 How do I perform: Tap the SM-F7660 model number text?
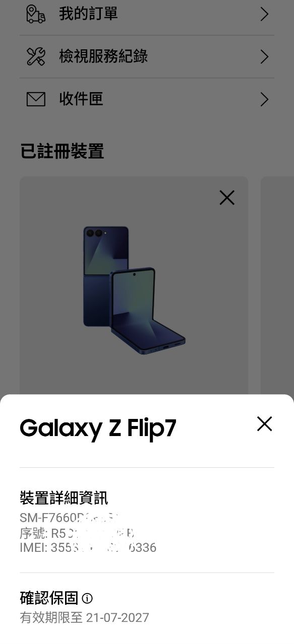pos(71,518)
